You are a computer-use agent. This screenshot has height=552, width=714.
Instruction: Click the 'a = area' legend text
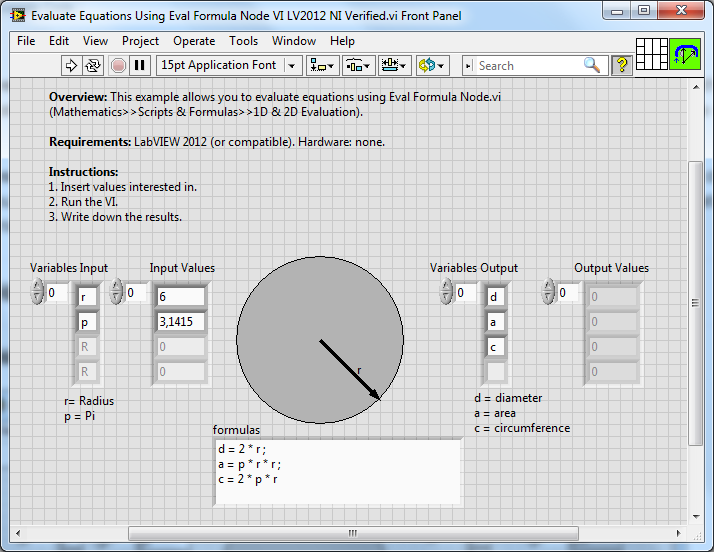pos(495,413)
